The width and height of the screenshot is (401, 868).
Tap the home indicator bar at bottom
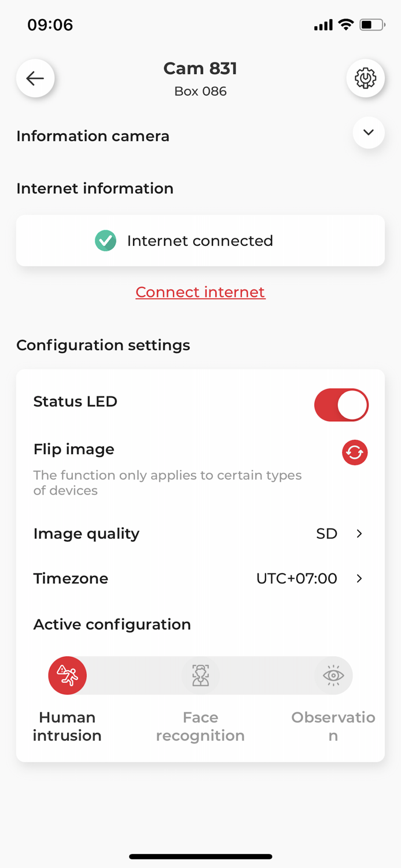coord(200,856)
